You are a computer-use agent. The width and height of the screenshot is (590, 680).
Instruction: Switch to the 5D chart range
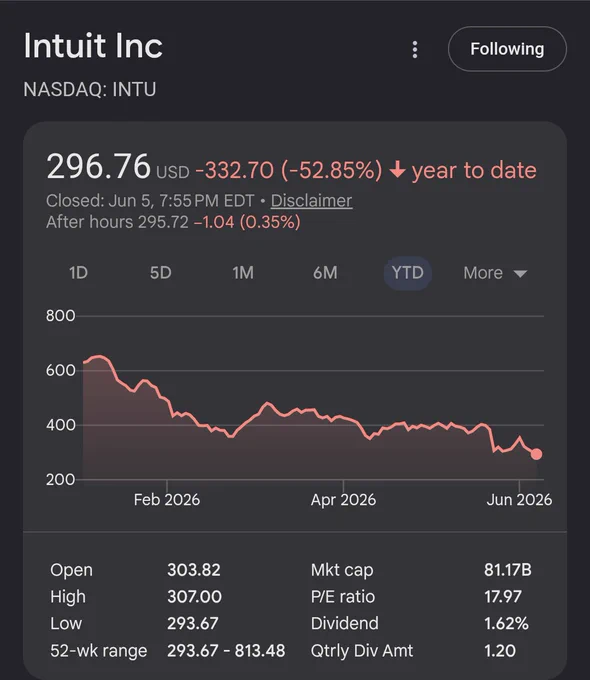click(x=161, y=273)
